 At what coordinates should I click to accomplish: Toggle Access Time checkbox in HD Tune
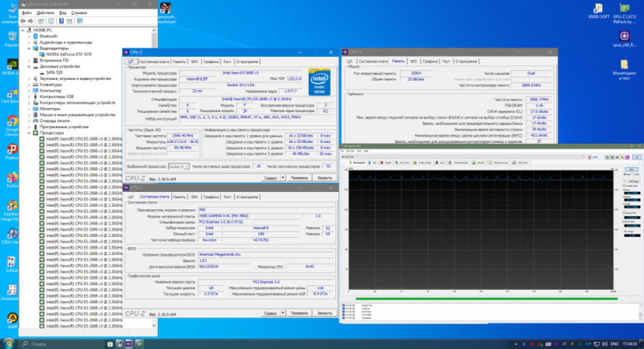[625, 213]
